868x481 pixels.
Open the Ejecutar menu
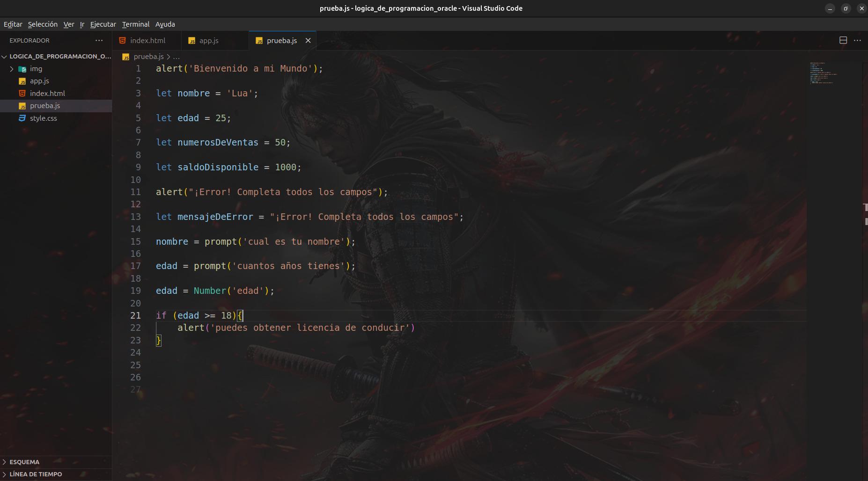point(103,24)
